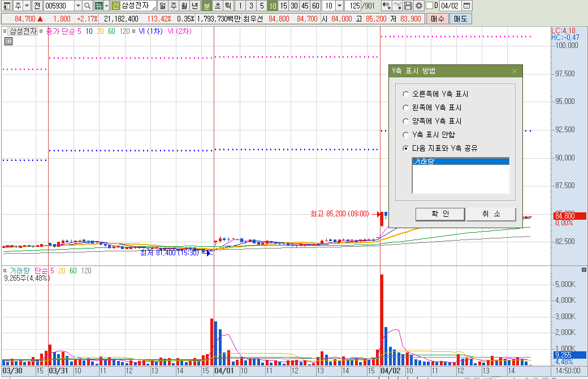Select 거래량 item in indicator list
588x379 pixels.
461,162
